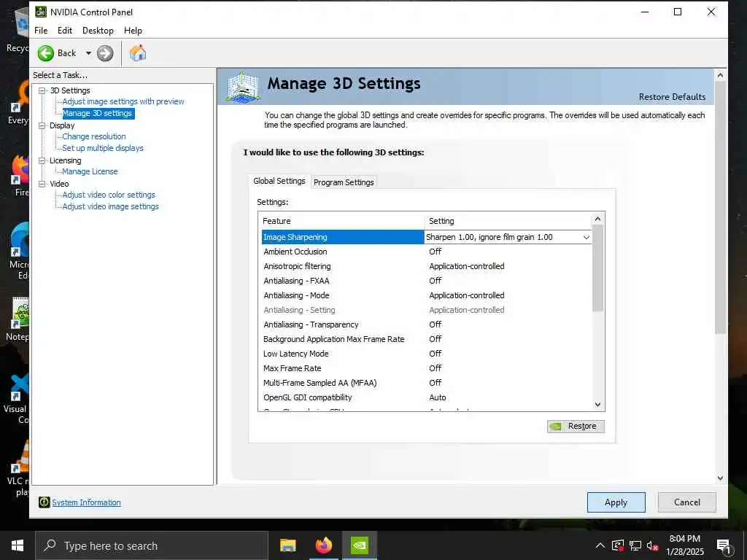This screenshot has width=747, height=560.
Task: Collapse the 3D Settings tree node
Action: pos(42,90)
